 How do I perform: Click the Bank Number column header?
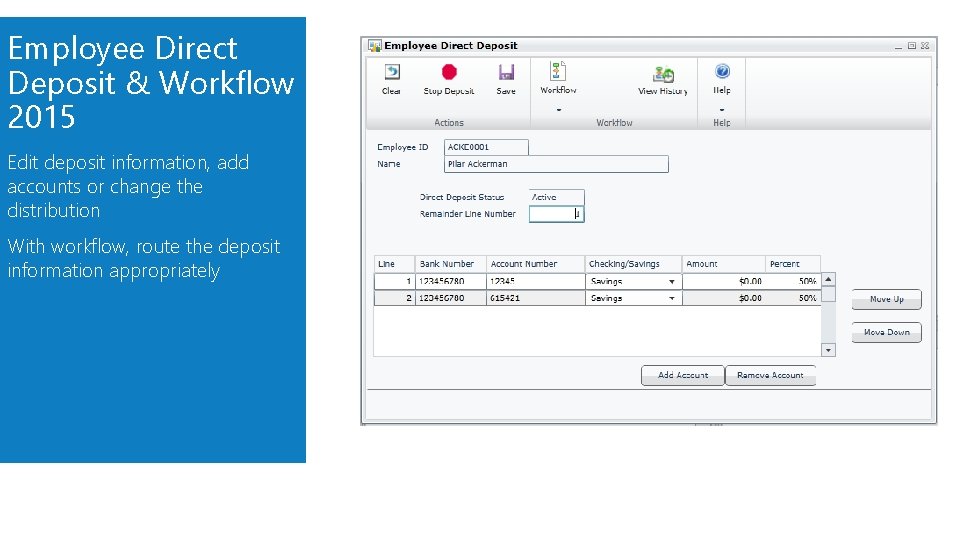(x=451, y=264)
